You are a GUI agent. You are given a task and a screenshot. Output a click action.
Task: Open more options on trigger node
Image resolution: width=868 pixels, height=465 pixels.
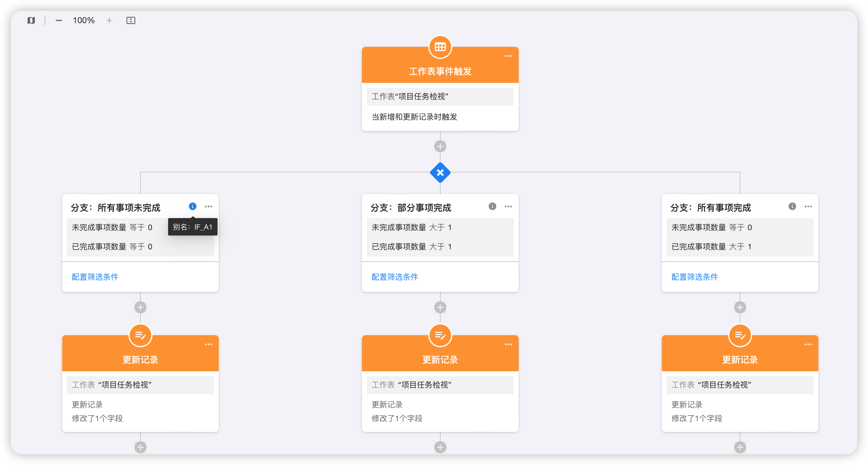coord(508,56)
